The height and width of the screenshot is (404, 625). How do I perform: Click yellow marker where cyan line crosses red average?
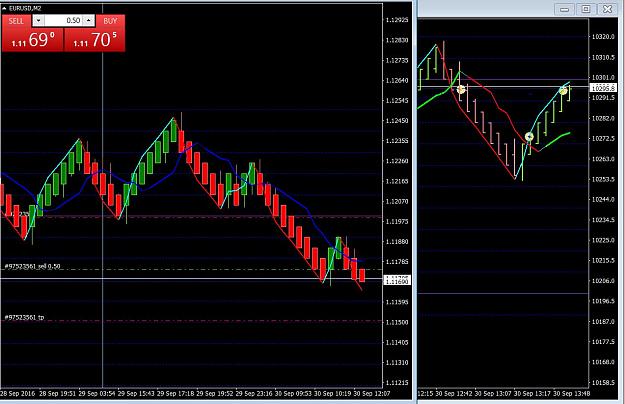(529, 137)
